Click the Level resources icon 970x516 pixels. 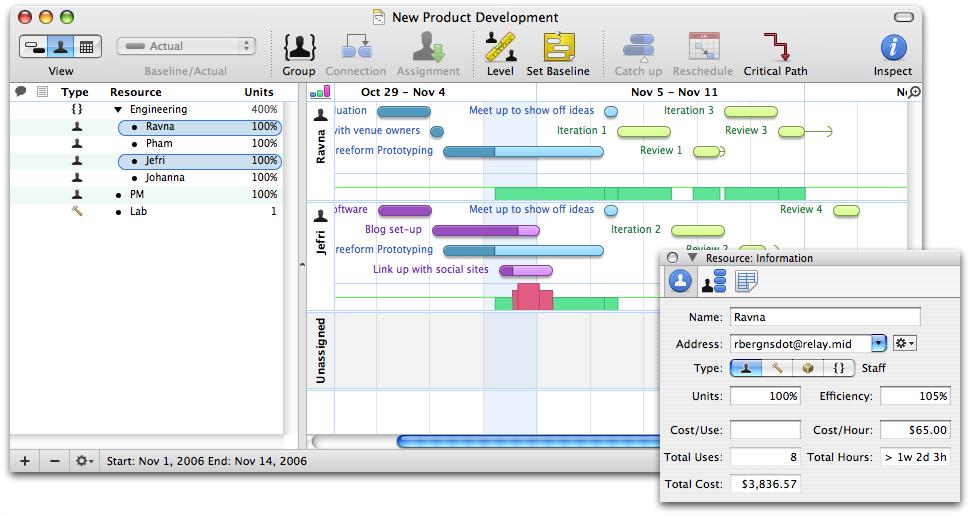pyautogui.click(x=500, y=48)
